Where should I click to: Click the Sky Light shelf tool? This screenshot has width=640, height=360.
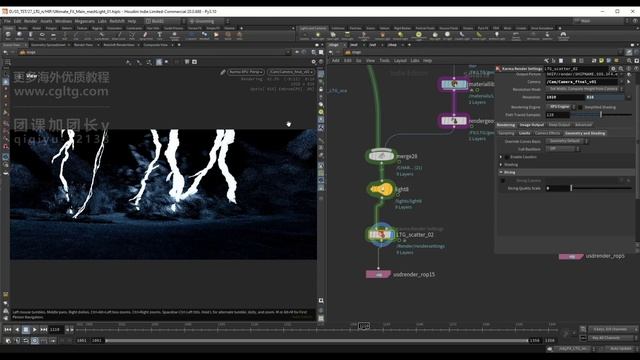[x=435, y=37]
